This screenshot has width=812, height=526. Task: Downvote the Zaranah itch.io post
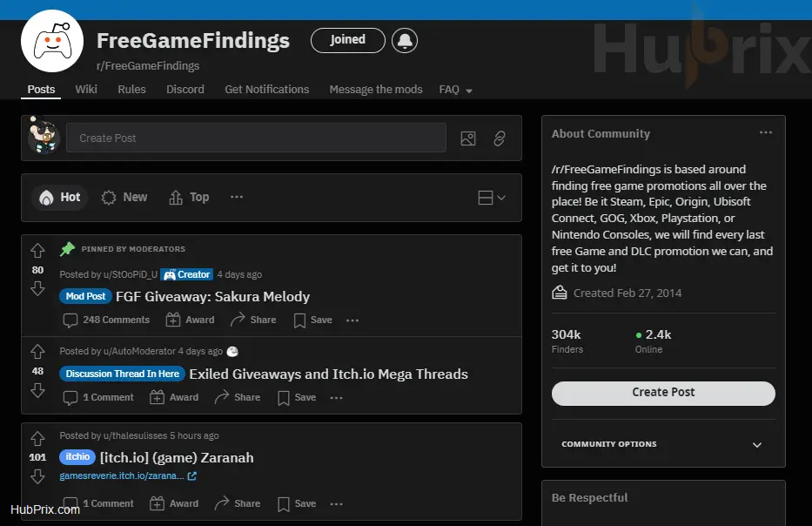click(x=37, y=476)
